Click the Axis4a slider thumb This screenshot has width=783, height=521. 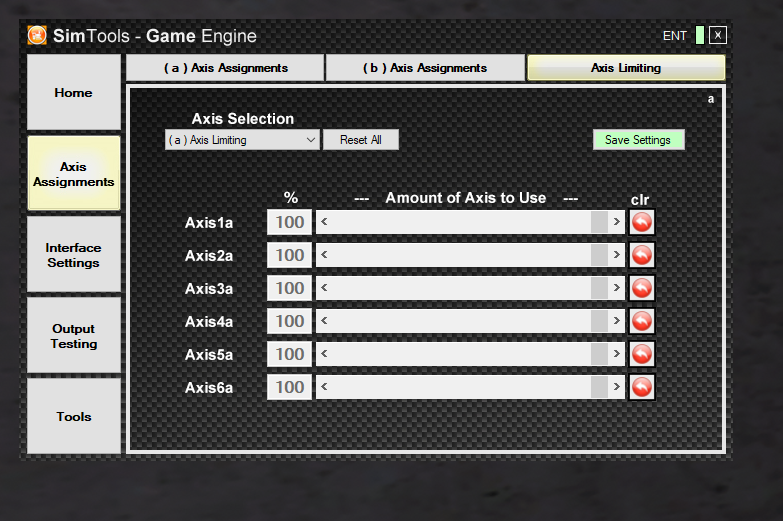(599, 321)
